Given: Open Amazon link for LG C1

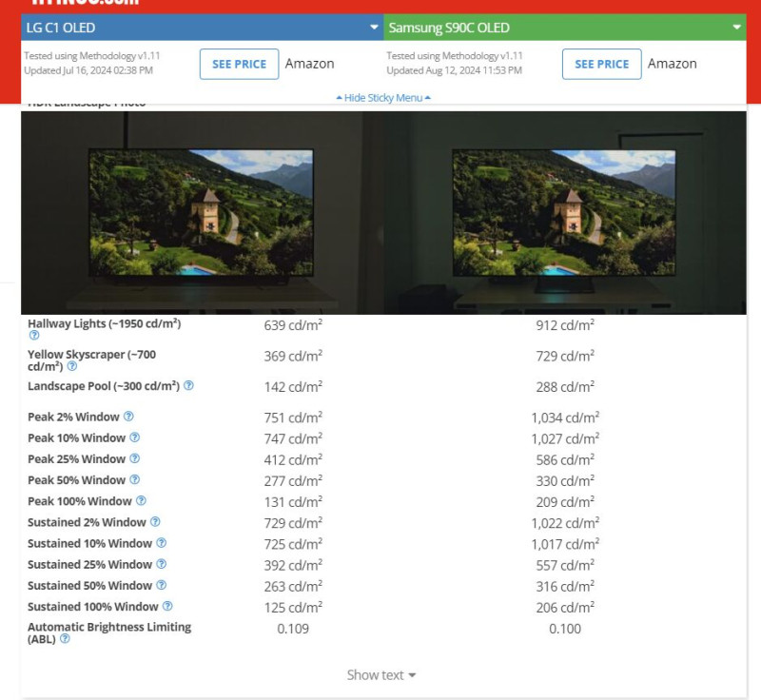Looking at the screenshot, I should [310, 64].
